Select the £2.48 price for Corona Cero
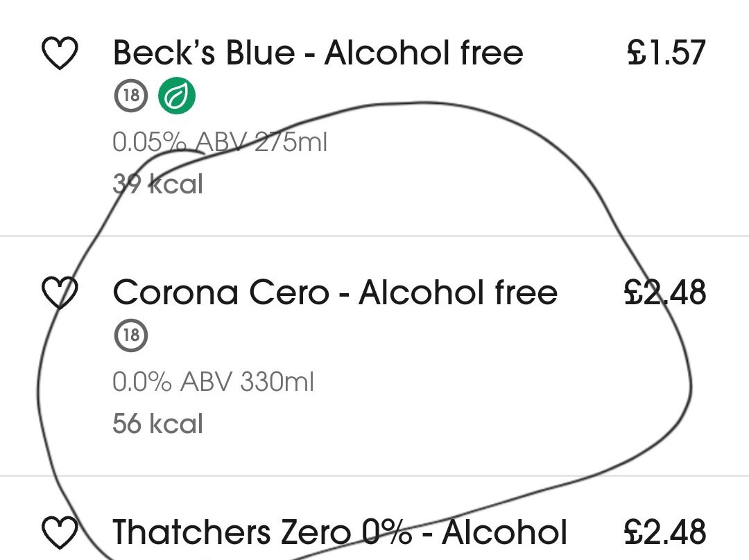The height and width of the screenshot is (560, 749). coord(665,292)
